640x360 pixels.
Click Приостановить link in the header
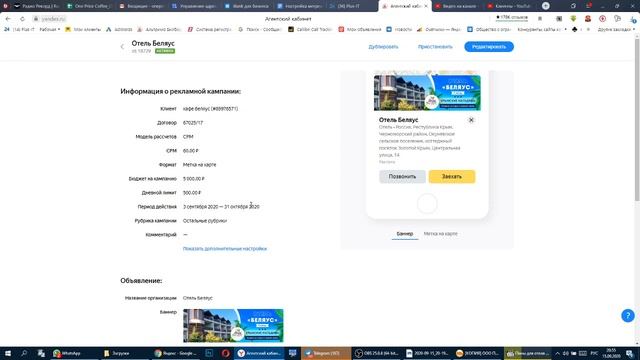click(x=435, y=47)
